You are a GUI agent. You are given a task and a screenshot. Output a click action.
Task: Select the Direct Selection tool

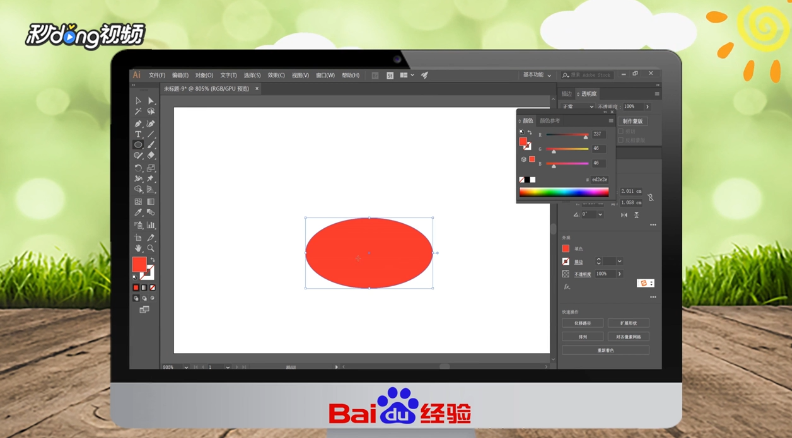(151, 101)
